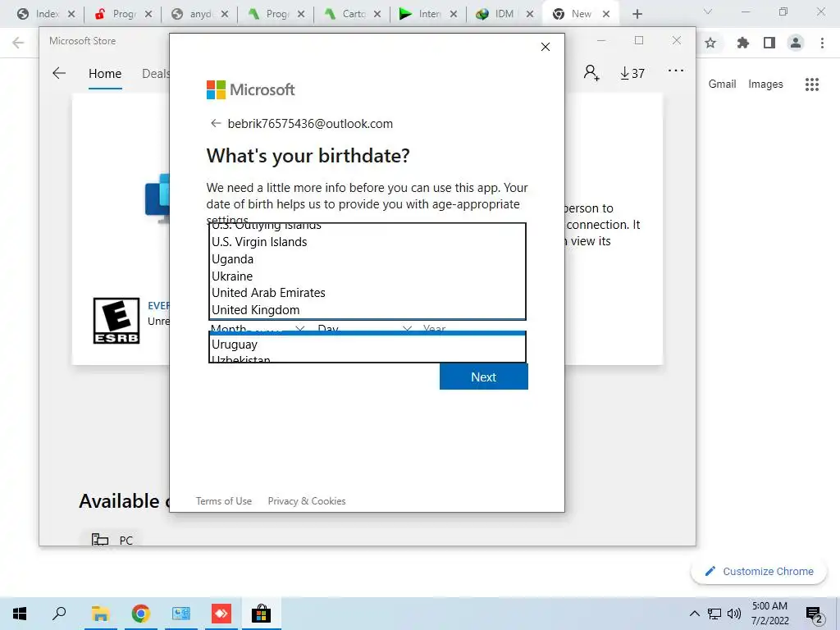Click the Microsoft logo
Image resolution: width=840 pixels, height=630 pixels.
(x=250, y=89)
